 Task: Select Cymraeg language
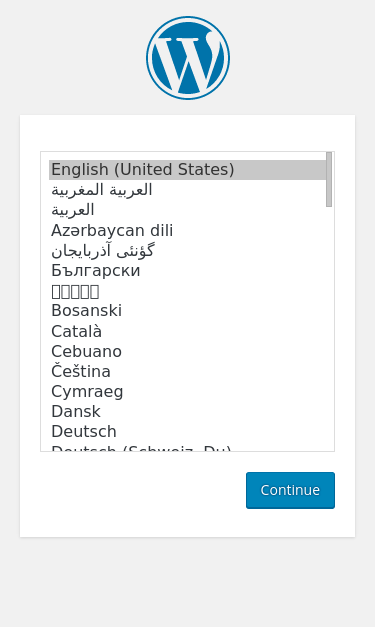pyautogui.click(x=188, y=391)
